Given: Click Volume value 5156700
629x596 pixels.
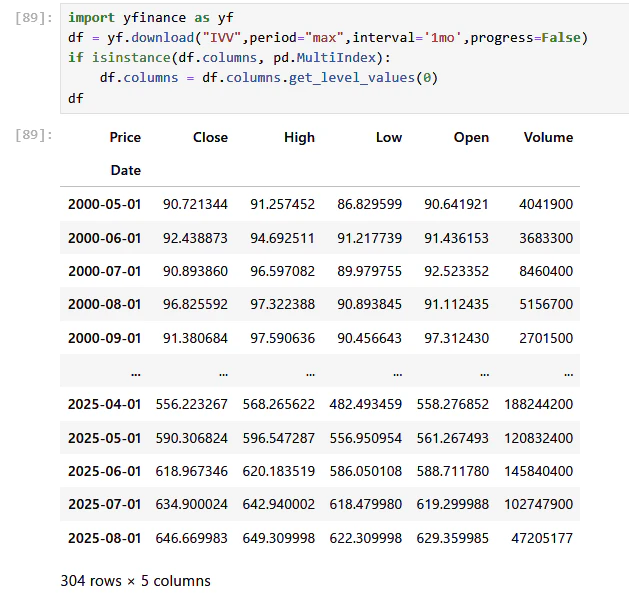Looking at the screenshot, I should pyautogui.click(x=546, y=304).
